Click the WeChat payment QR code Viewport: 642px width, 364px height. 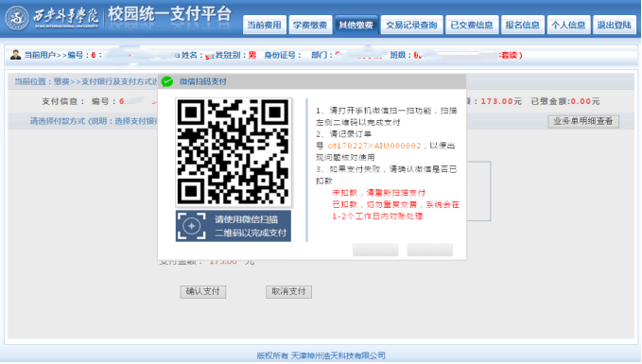(234, 152)
